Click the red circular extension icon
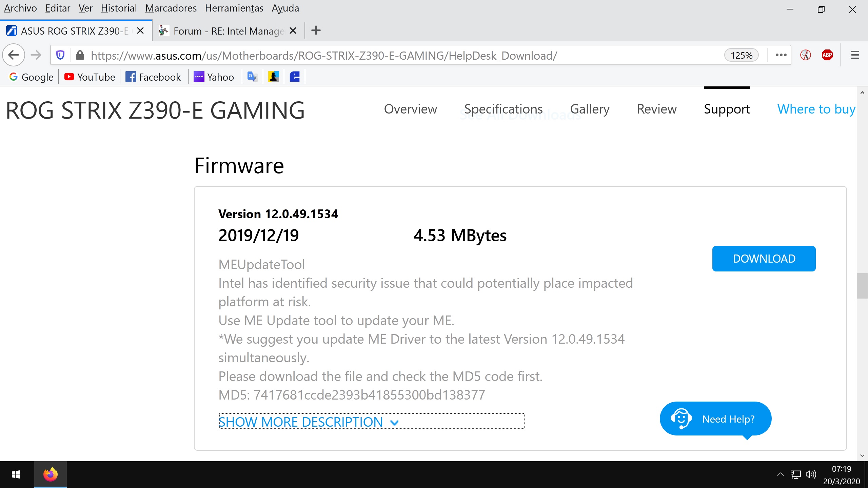Screen dimensions: 868x488 coord(806,55)
